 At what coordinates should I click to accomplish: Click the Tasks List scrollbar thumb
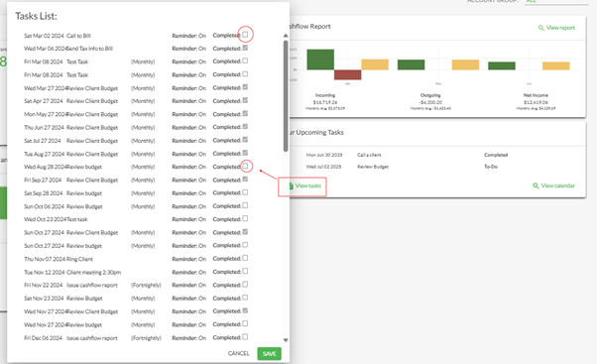286,96
